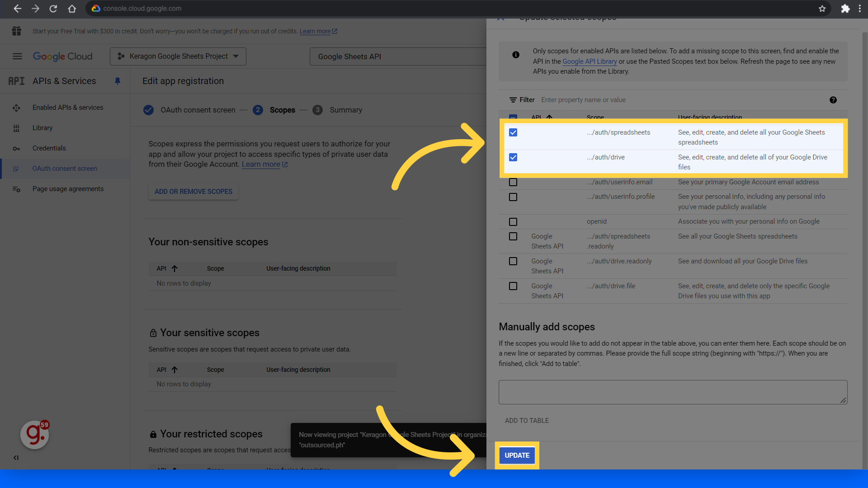
Task: Open the Keragon Google Sheets Project selector
Action: [x=178, y=56]
